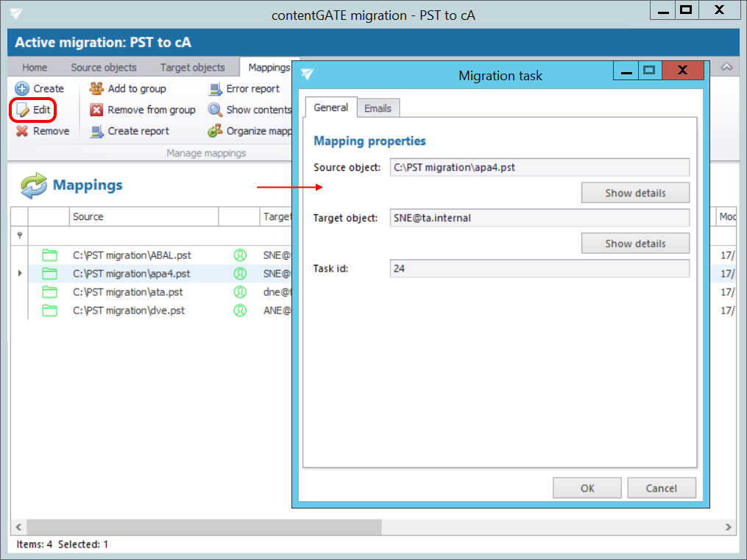The image size is (747, 560).
Task: Open the Error report tool
Action: (x=215, y=88)
